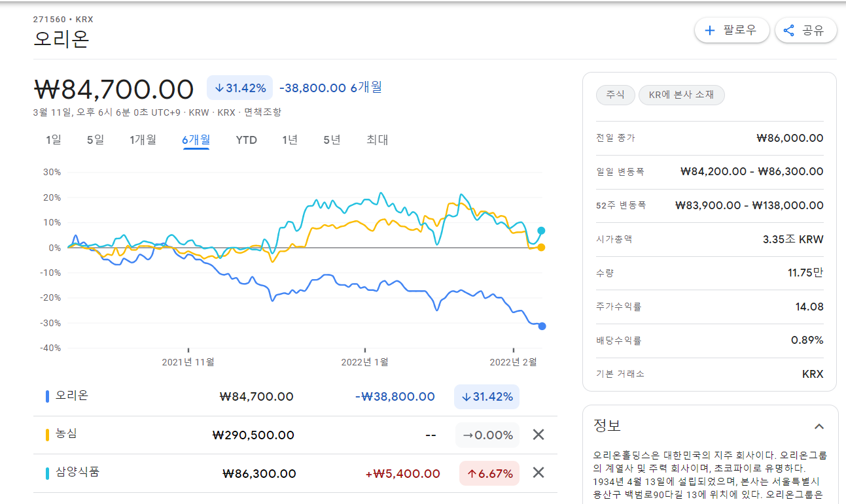Open the 면책조항 disclaimer link

(262, 112)
